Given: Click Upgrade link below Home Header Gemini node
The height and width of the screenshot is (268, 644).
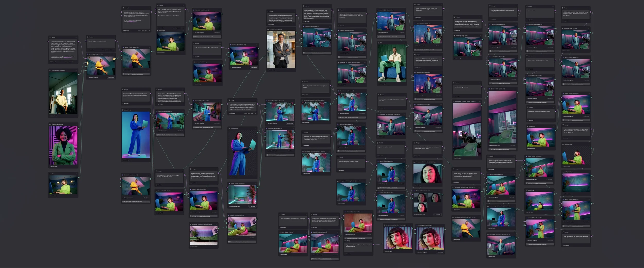Looking at the screenshot, I should pyautogui.click(x=326, y=259).
